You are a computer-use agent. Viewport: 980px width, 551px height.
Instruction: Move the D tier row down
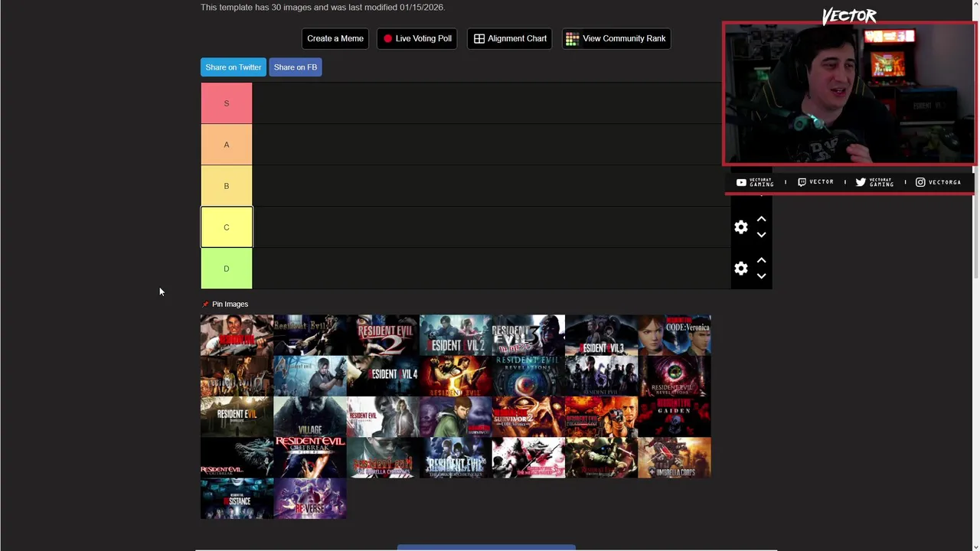pos(761,276)
